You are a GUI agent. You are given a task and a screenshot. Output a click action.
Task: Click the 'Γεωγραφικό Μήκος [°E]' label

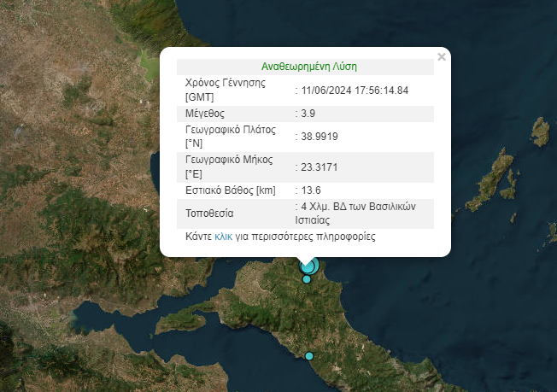tap(229, 167)
